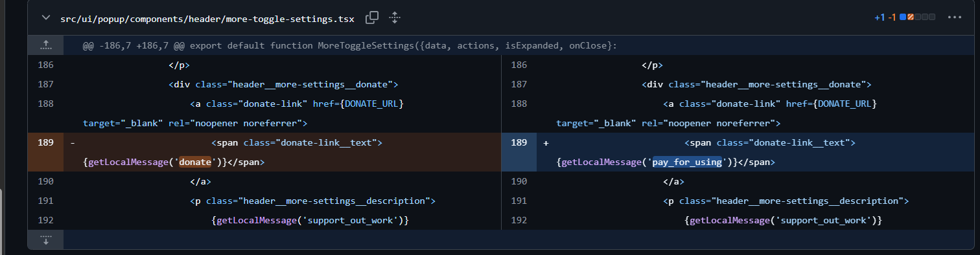Click DONATE_URL in the left pane
The width and height of the screenshot is (980, 255).
[371, 104]
